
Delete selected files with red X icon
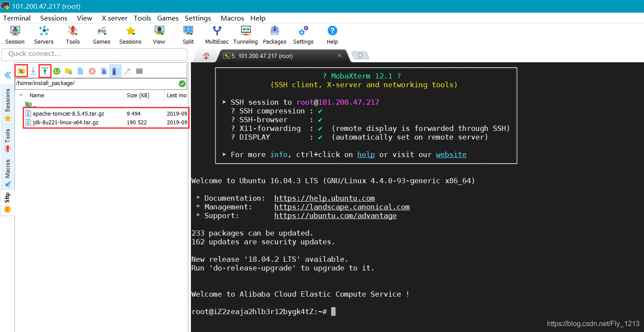pyautogui.click(x=92, y=71)
